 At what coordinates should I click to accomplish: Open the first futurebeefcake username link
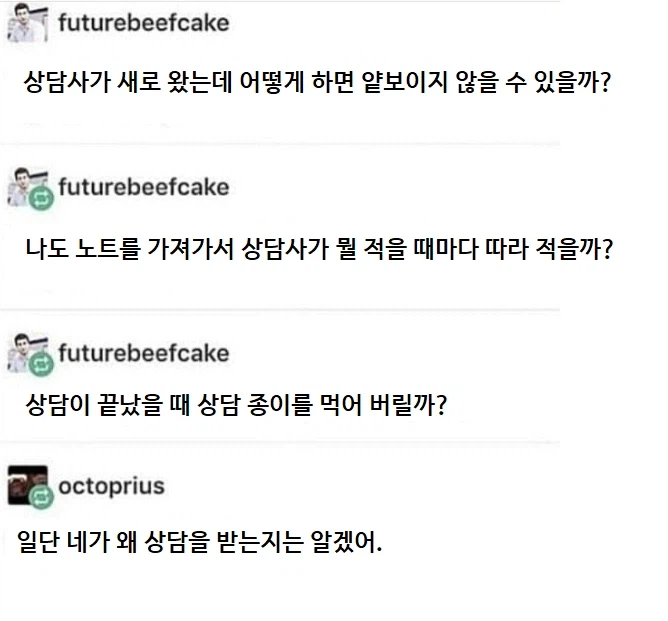point(143,22)
